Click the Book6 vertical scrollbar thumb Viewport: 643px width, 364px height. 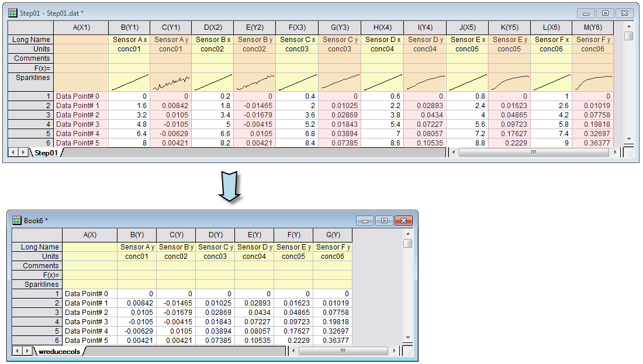coord(407,243)
